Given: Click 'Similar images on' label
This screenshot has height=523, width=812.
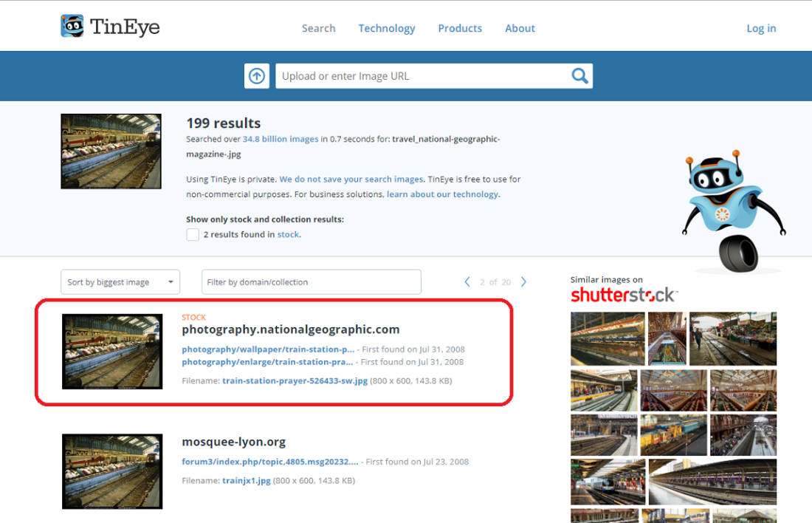Looking at the screenshot, I should [606, 280].
